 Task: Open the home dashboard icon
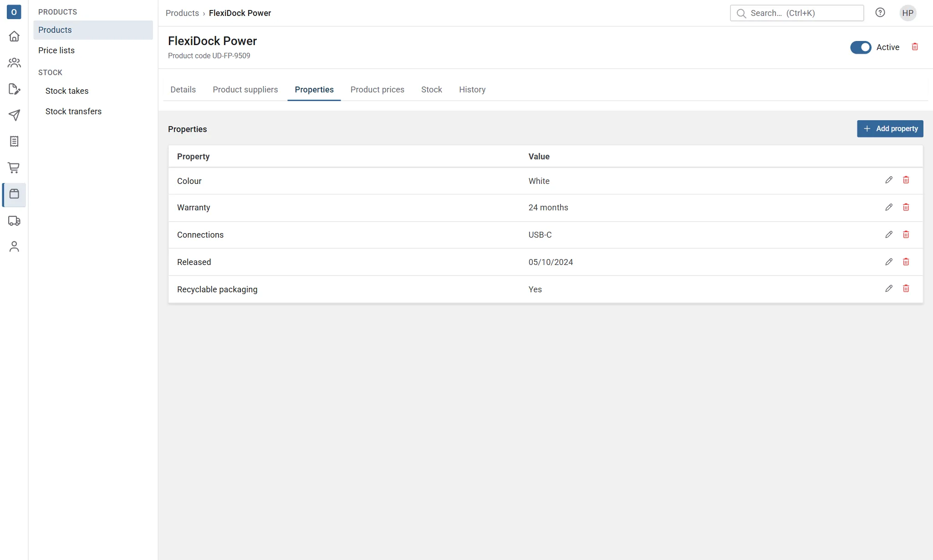coord(14,36)
